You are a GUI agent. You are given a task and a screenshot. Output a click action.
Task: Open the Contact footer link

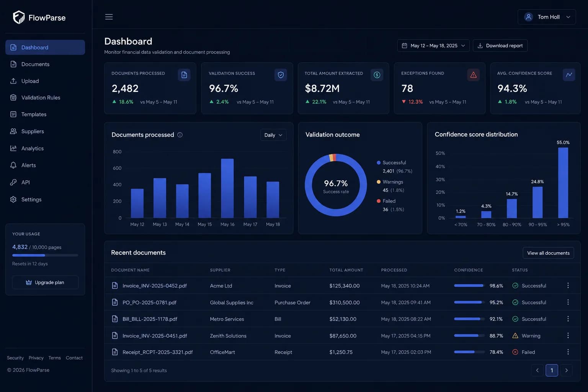(x=74, y=358)
